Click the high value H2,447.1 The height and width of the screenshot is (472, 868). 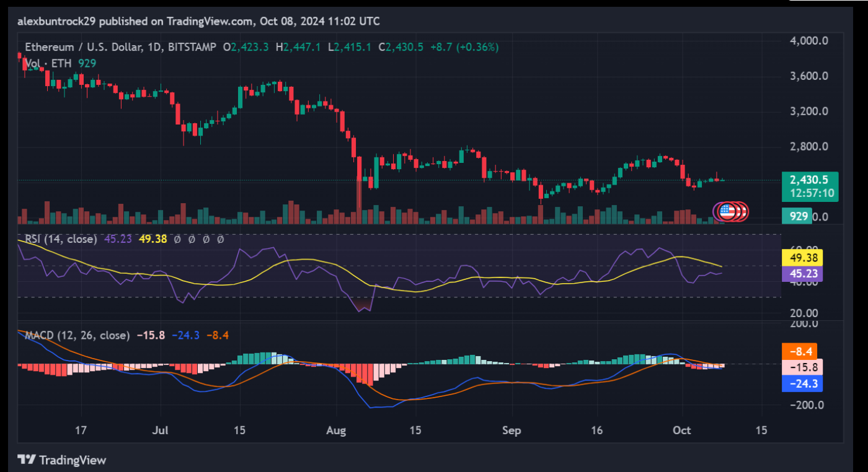coord(298,47)
